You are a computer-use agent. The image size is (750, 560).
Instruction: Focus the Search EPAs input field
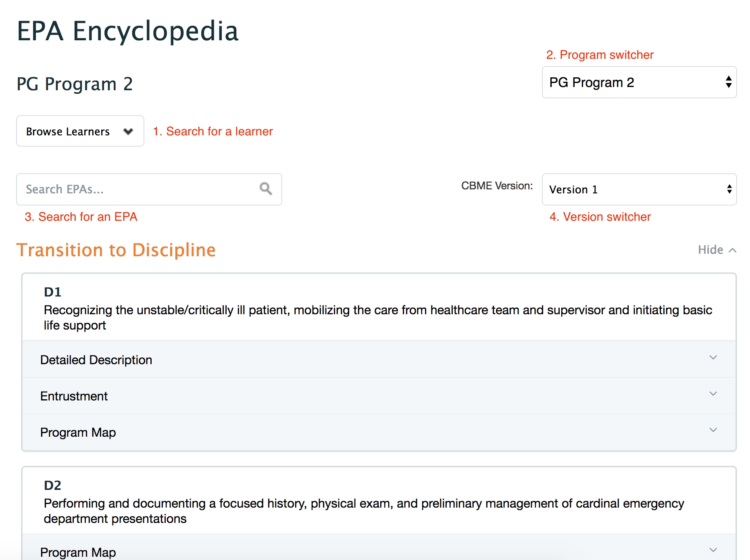tap(137, 189)
